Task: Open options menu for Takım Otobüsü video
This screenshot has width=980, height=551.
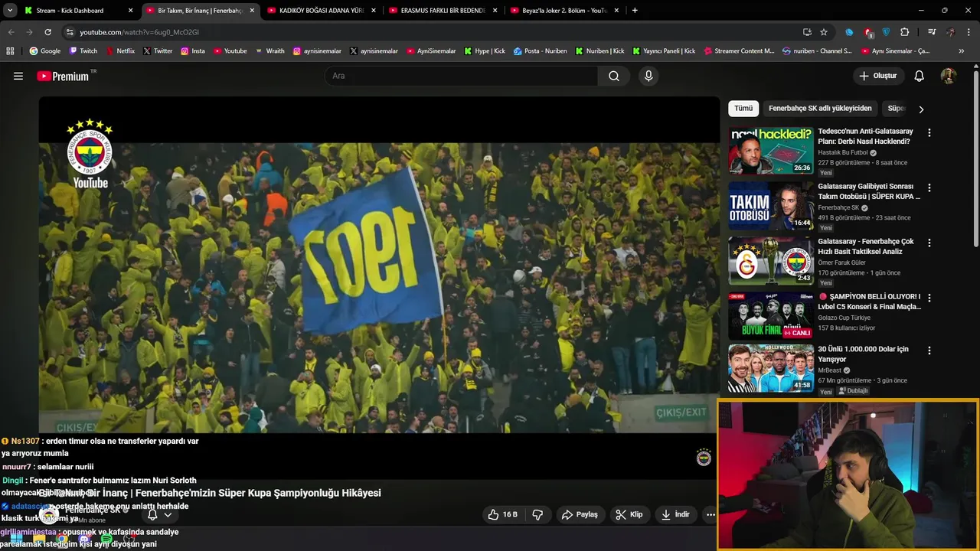Action: 929,188
